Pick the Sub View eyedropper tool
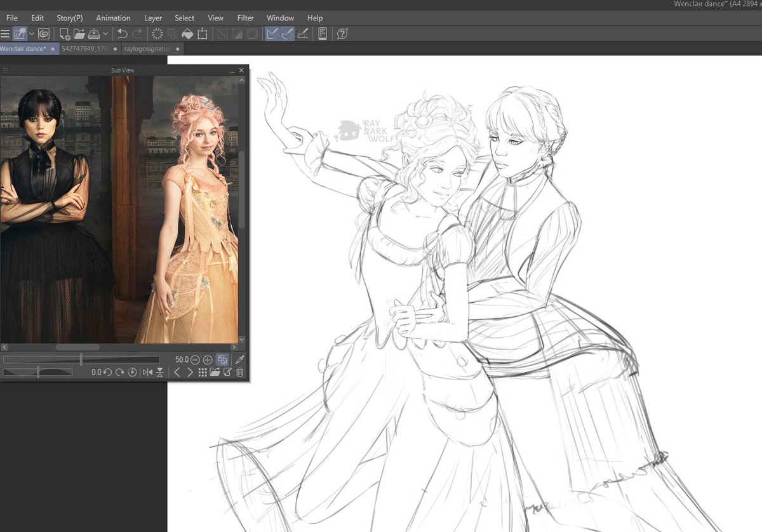The image size is (762, 532). pos(239,360)
